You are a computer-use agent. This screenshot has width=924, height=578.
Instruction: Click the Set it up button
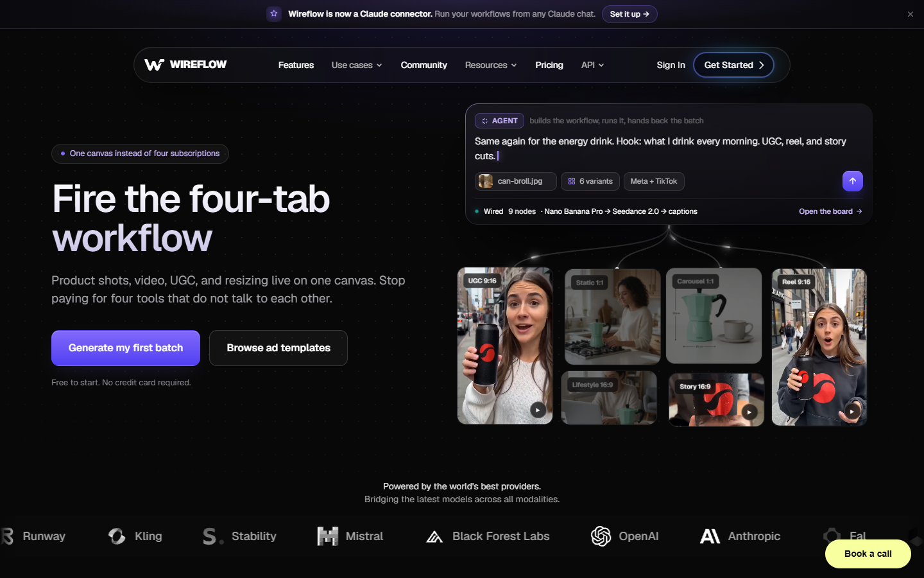click(629, 14)
